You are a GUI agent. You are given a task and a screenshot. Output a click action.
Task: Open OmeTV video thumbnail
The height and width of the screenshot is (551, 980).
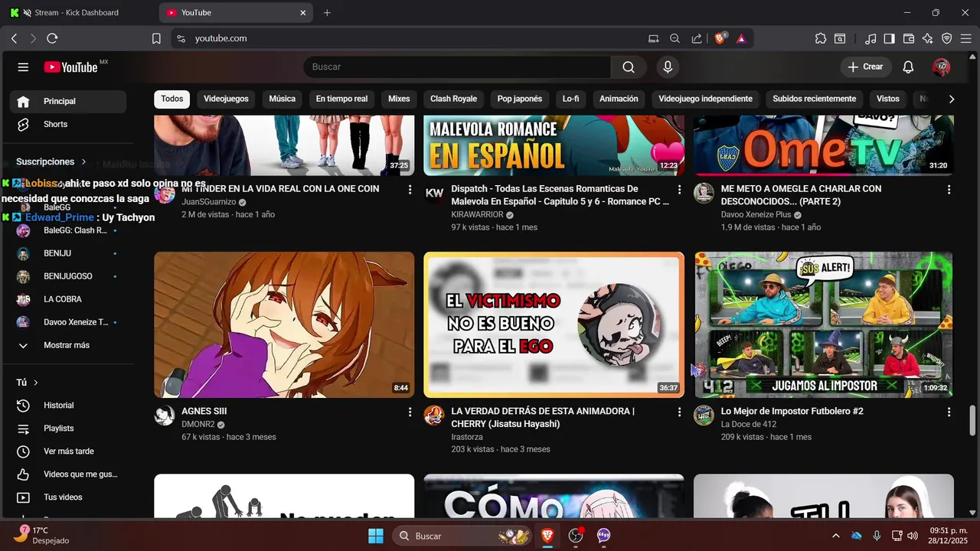tap(824, 145)
